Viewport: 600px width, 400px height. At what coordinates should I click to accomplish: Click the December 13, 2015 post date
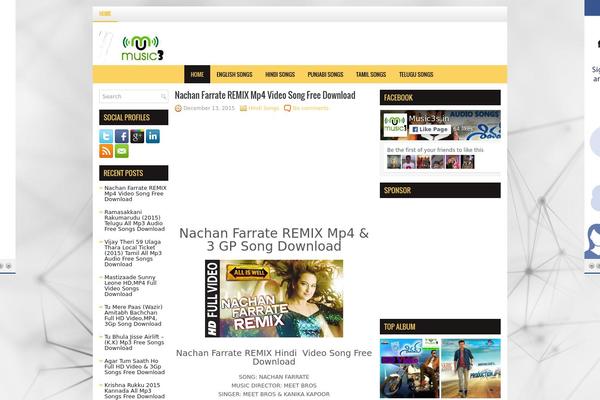click(209, 108)
